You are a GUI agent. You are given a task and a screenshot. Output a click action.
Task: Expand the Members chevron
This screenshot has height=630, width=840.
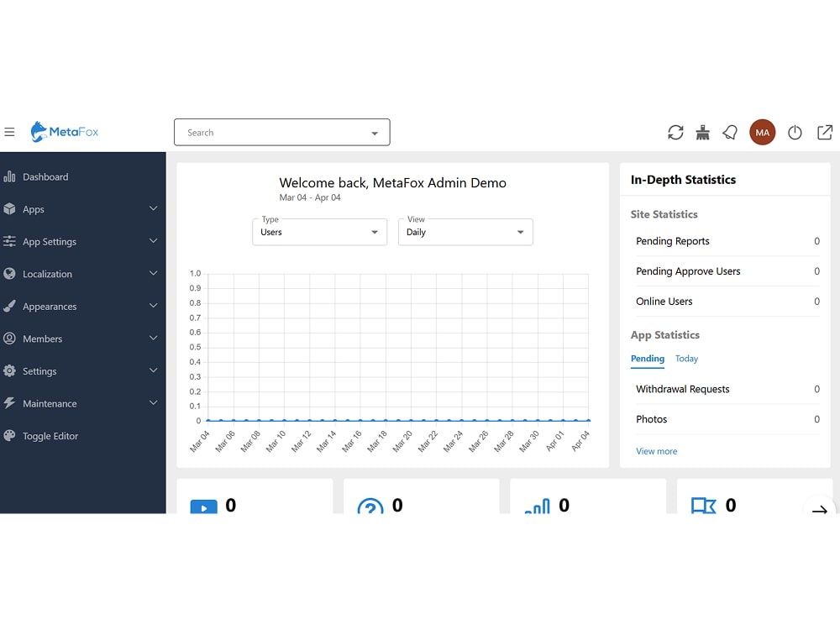tap(153, 338)
